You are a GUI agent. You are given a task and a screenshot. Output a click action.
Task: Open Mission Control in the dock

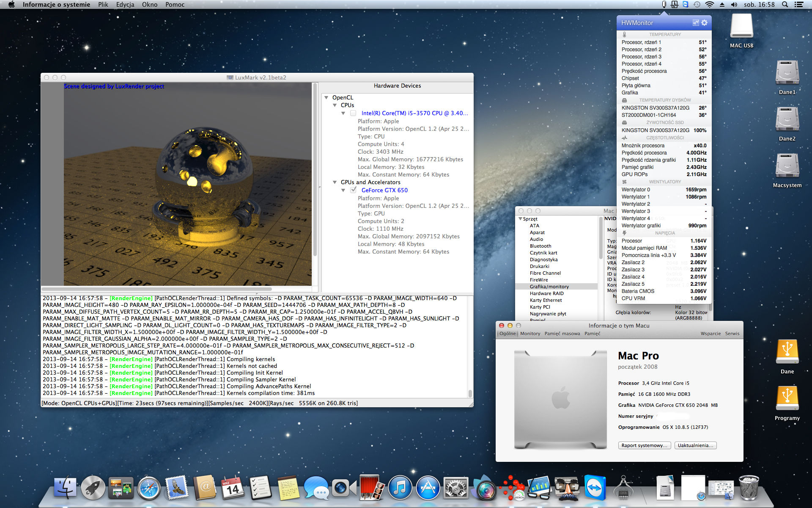click(x=121, y=488)
